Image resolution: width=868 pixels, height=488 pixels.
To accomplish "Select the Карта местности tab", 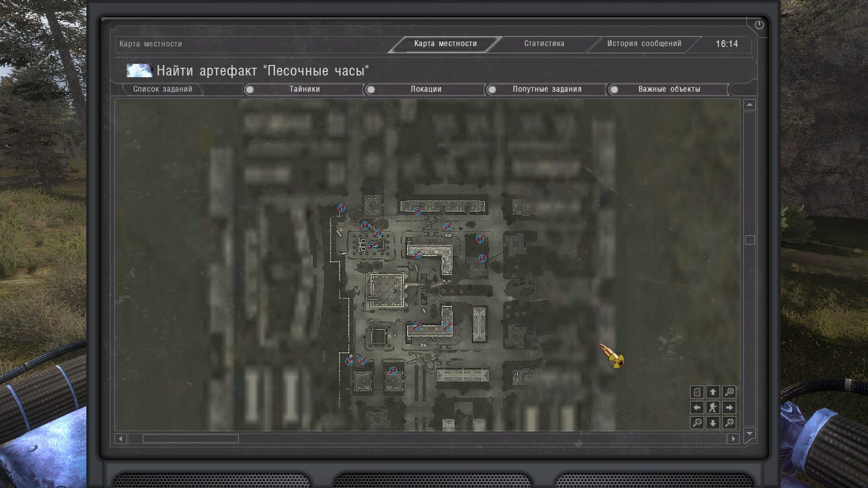I will 445,44.
